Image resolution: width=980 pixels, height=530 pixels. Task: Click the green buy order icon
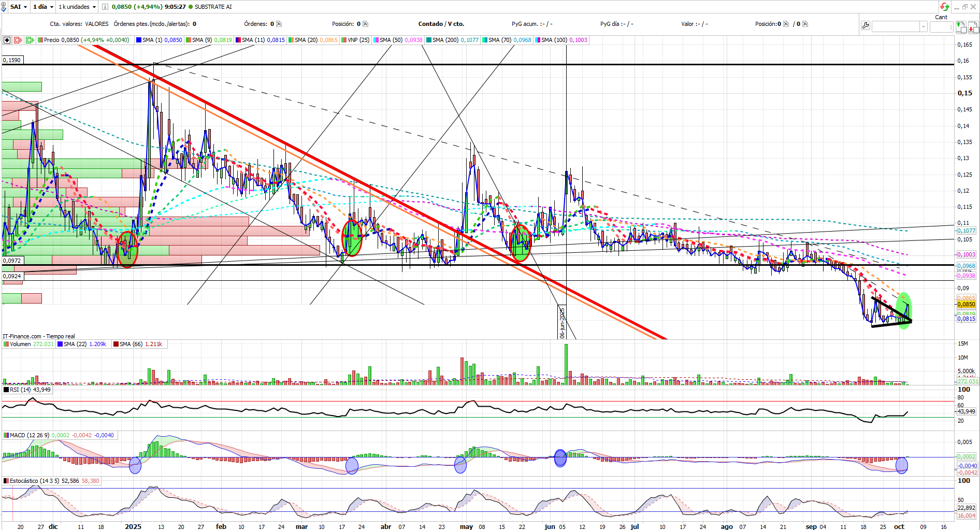point(961,27)
